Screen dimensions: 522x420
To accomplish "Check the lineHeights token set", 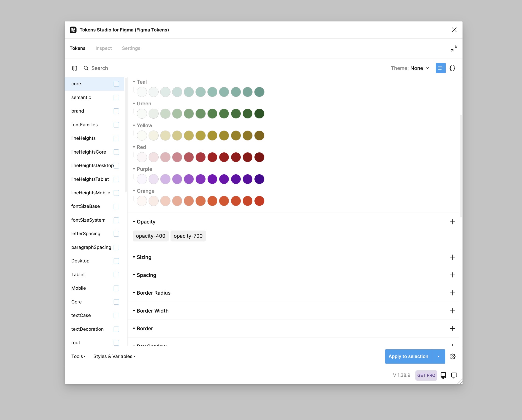I will [x=116, y=138].
